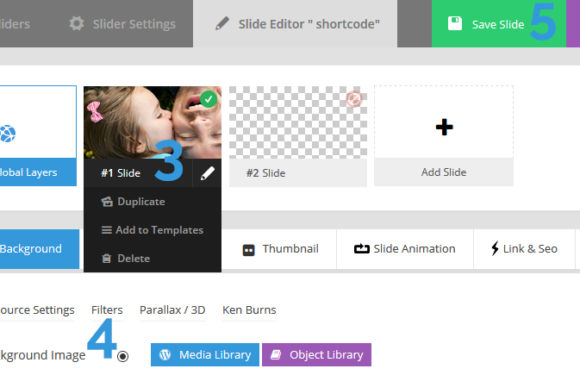580x375 pixels.
Task: Select Add to Templates in slide menu
Action: [152, 230]
